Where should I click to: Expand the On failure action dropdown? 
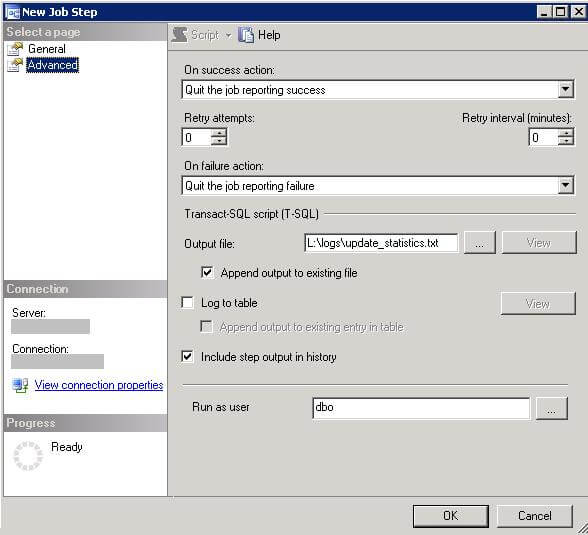566,186
